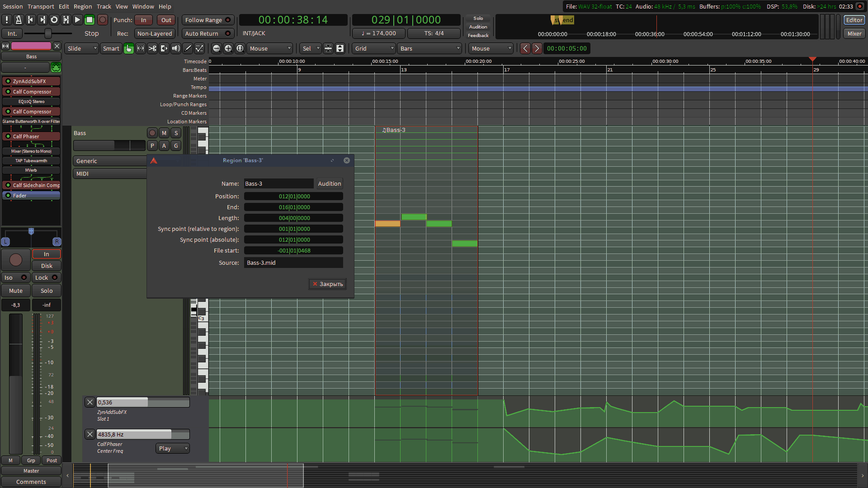Adjust the shuttle speed slider
This screenshot has width=868, height=488.
tap(48, 33)
